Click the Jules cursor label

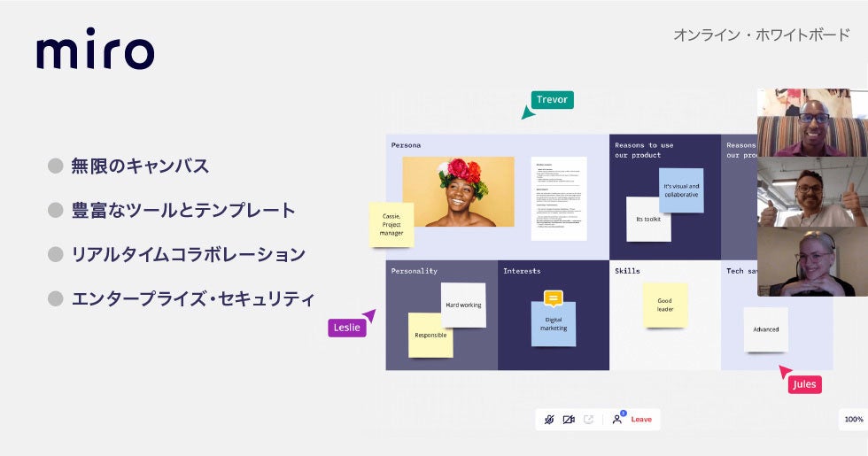click(x=804, y=384)
